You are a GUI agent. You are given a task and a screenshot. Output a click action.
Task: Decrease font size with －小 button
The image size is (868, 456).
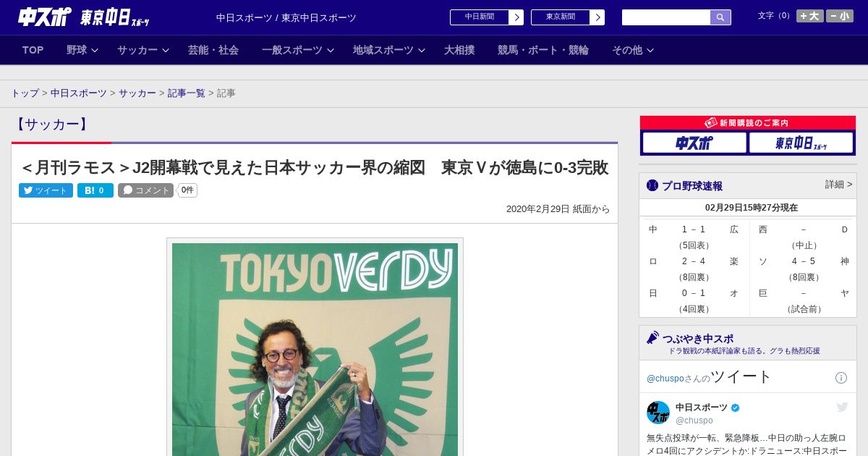click(x=840, y=16)
